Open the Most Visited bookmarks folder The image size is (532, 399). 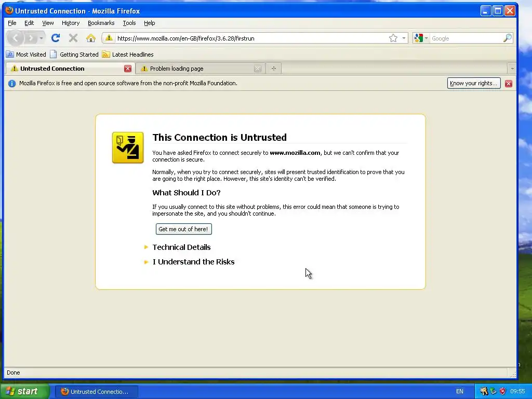[26, 54]
